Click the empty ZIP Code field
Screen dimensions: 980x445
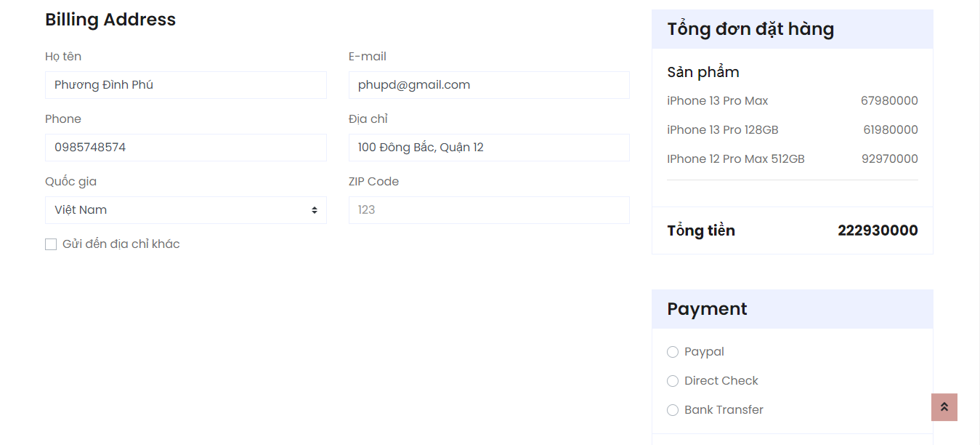coord(489,209)
